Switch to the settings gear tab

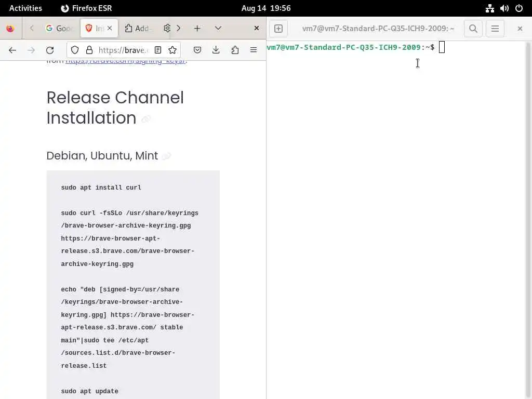point(167,29)
